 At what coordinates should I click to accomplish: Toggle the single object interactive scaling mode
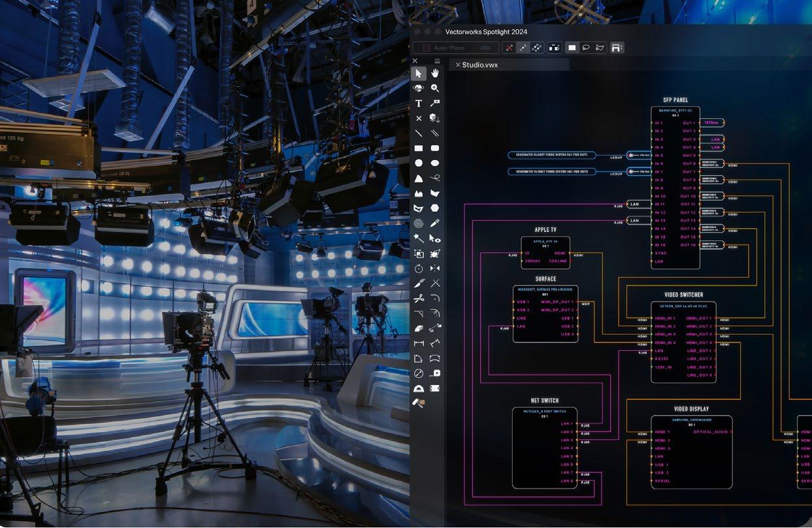click(x=523, y=48)
